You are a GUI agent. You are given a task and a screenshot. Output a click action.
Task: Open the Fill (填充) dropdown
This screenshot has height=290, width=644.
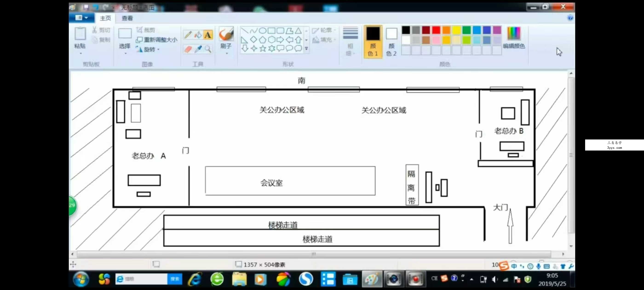(324, 40)
